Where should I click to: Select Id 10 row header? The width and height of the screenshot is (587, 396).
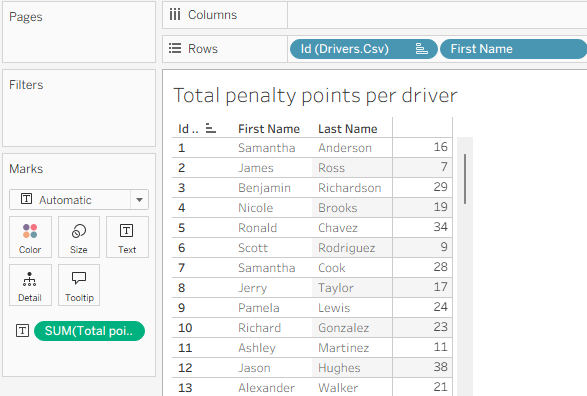point(185,328)
